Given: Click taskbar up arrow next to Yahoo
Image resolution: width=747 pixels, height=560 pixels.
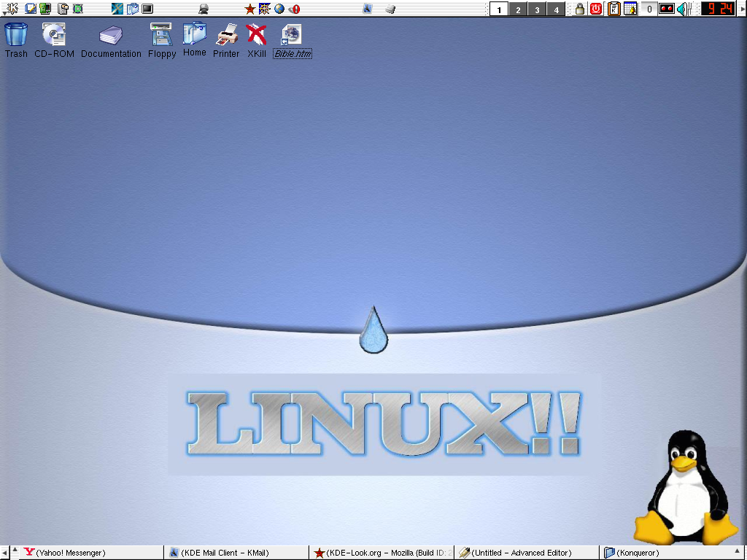Looking at the screenshot, I should pyautogui.click(x=16, y=550).
